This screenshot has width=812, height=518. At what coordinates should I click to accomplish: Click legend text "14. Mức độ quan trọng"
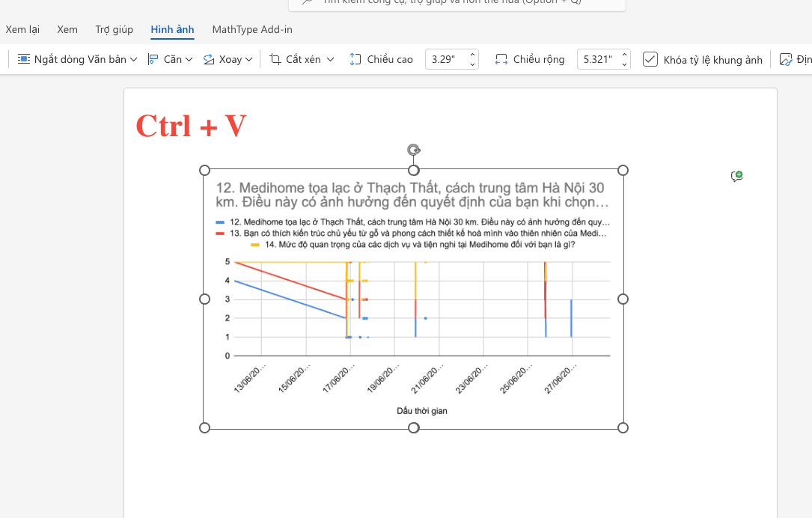pyautogui.click(x=420, y=245)
